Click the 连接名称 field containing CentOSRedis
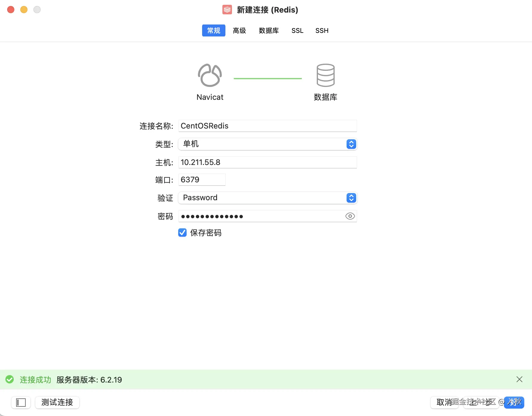This screenshot has height=416, width=532. click(x=267, y=126)
